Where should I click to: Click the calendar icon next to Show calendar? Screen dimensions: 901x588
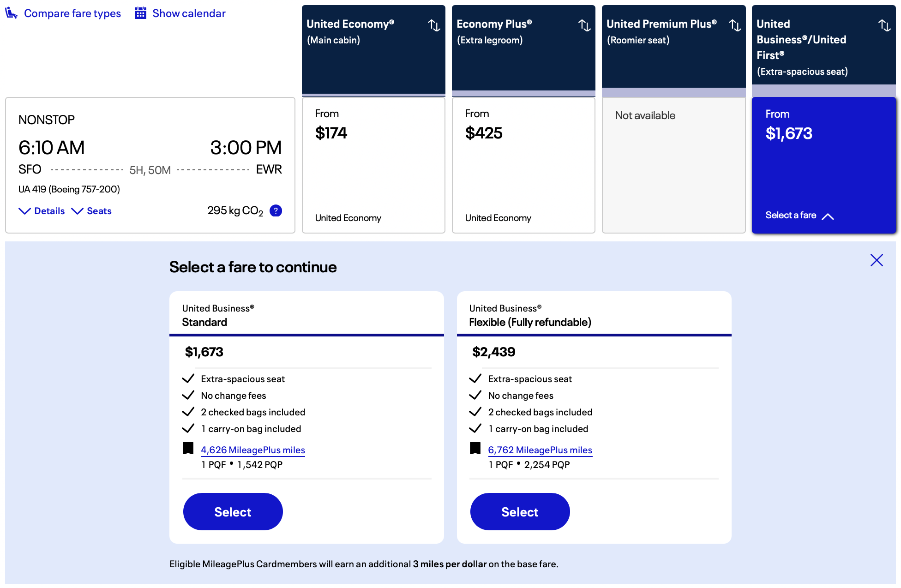coord(140,13)
